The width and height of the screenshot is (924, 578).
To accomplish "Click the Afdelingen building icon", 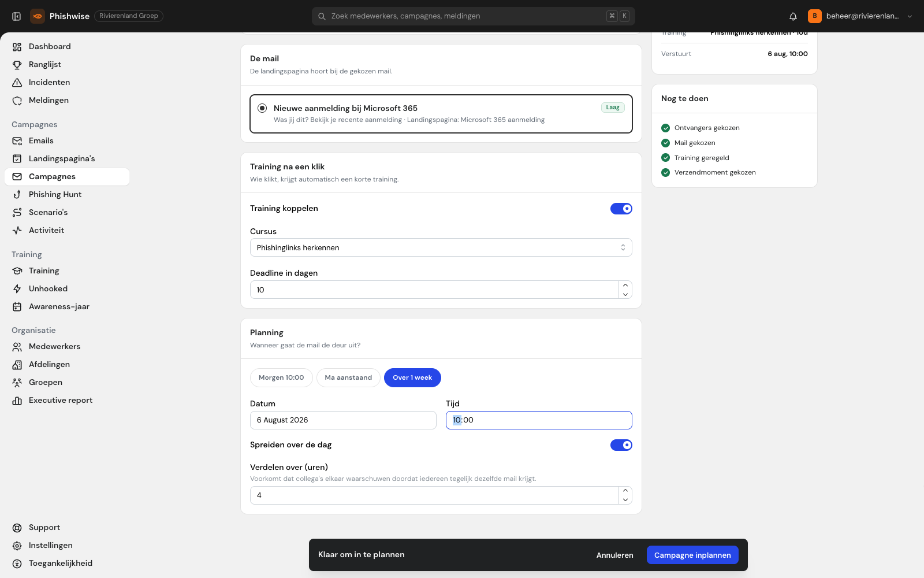I will tap(17, 365).
